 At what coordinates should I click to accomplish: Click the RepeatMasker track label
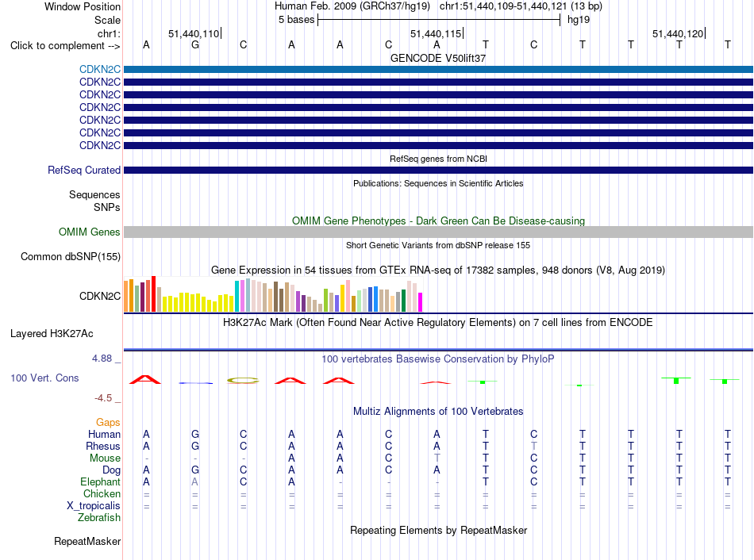87,541
